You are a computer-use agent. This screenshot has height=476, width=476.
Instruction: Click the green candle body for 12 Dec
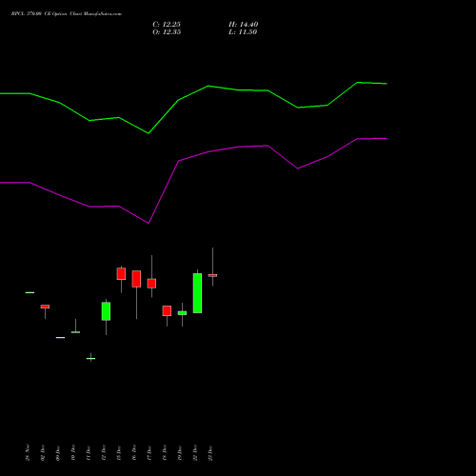106,311
